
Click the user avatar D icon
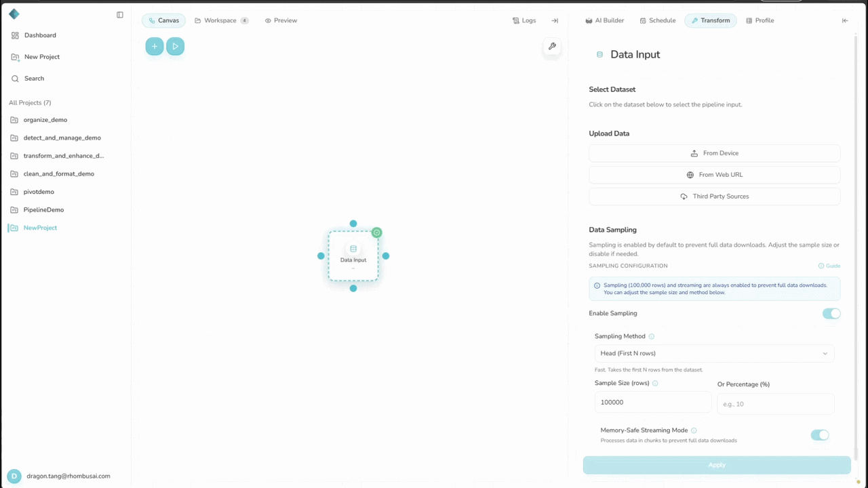point(14,476)
